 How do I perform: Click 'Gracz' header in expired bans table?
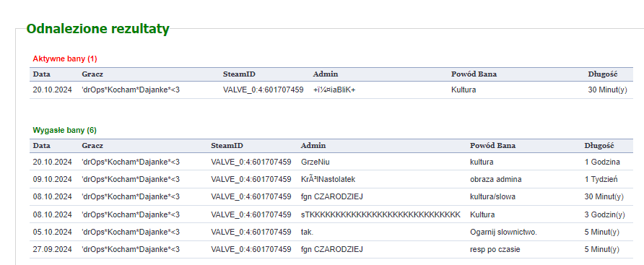point(92,145)
